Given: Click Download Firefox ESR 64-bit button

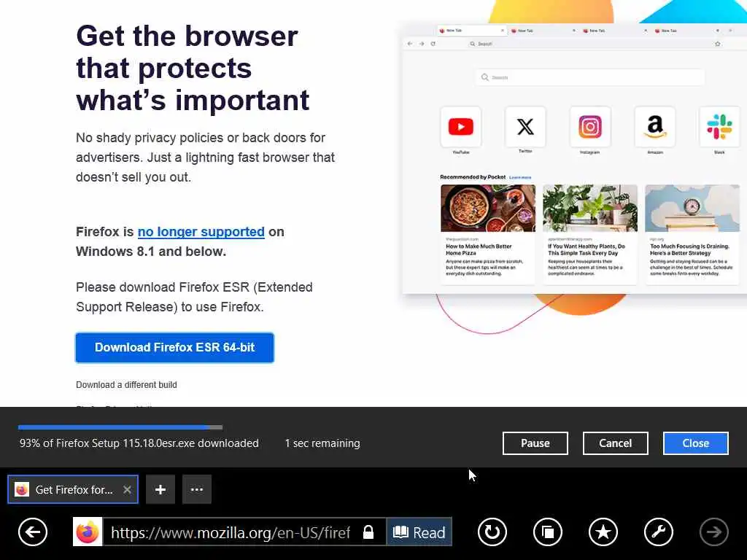Looking at the screenshot, I should point(175,348).
